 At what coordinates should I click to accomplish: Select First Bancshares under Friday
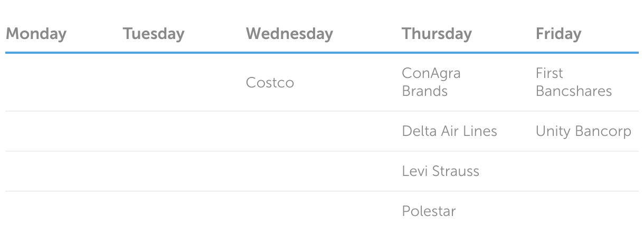click(x=573, y=82)
